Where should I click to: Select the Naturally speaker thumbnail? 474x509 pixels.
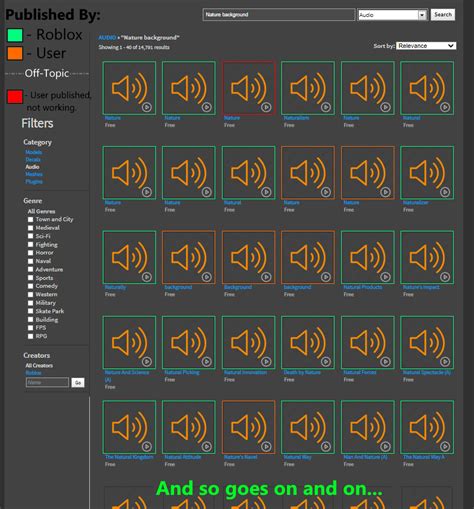(x=129, y=257)
